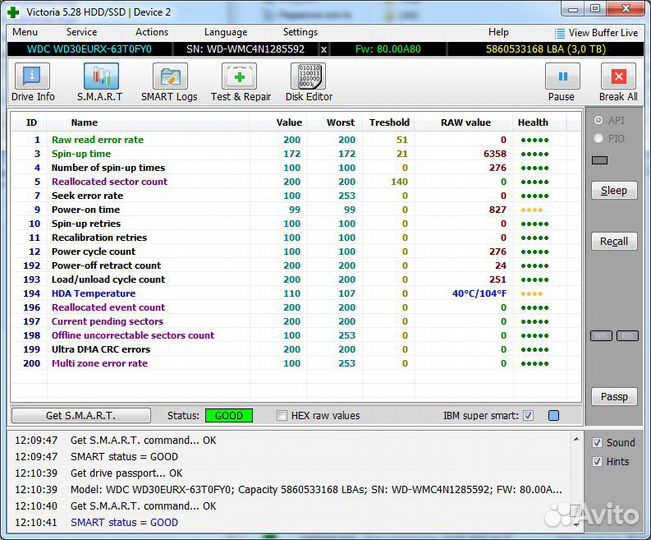Click the Recall button

point(614,242)
